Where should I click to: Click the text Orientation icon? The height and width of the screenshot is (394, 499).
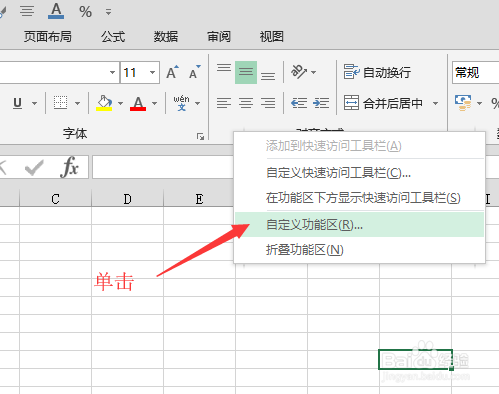point(299,72)
